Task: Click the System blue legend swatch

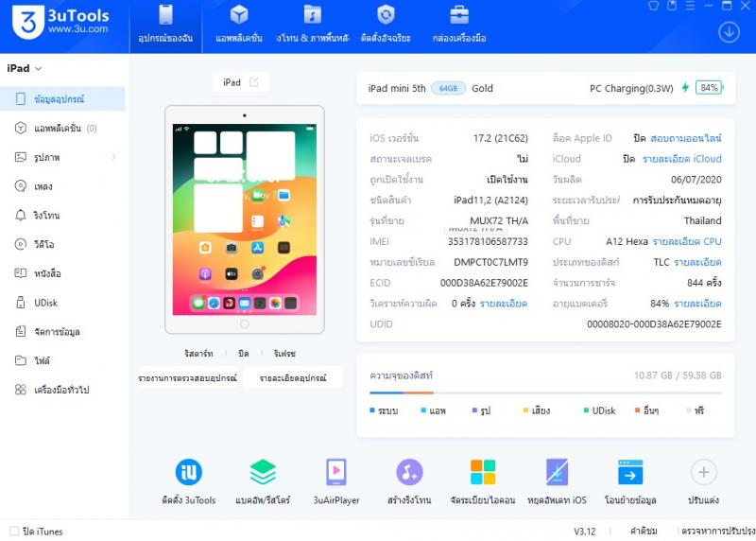Action: 371,410
